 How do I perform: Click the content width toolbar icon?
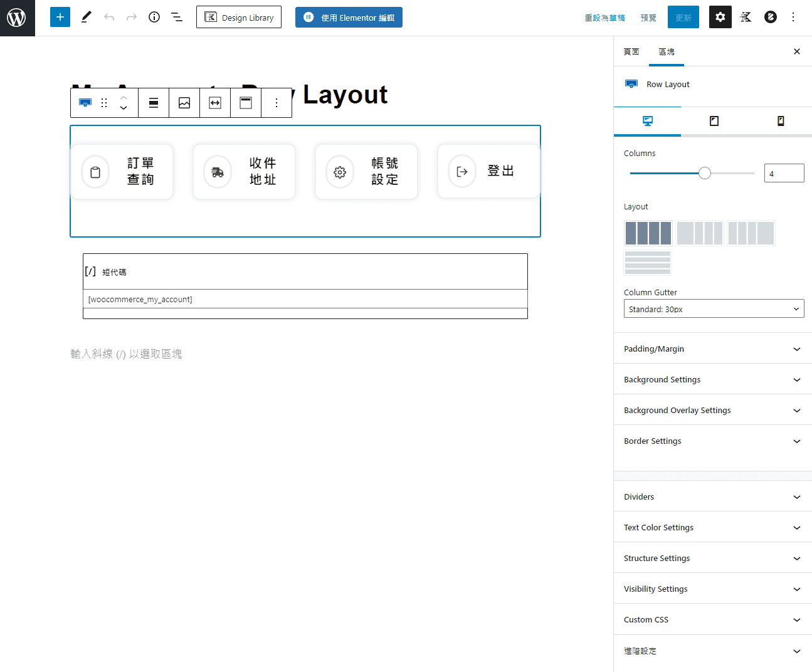coord(215,103)
